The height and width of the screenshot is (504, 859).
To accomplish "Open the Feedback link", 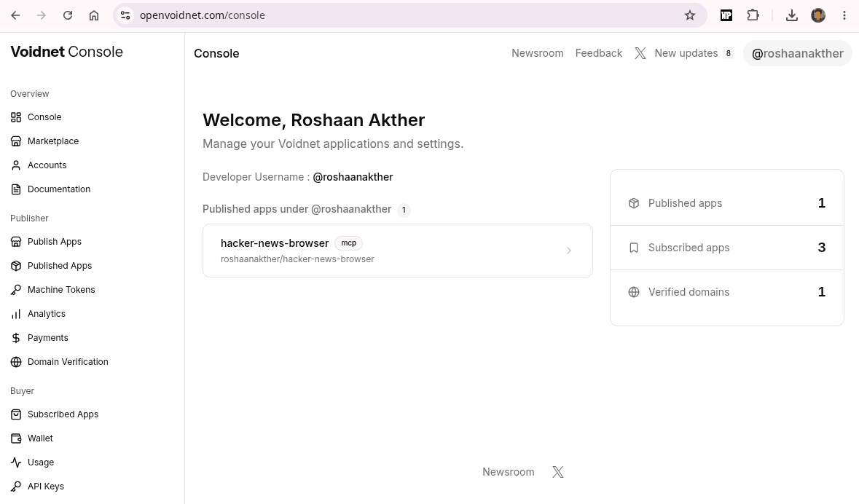I will pos(599,53).
